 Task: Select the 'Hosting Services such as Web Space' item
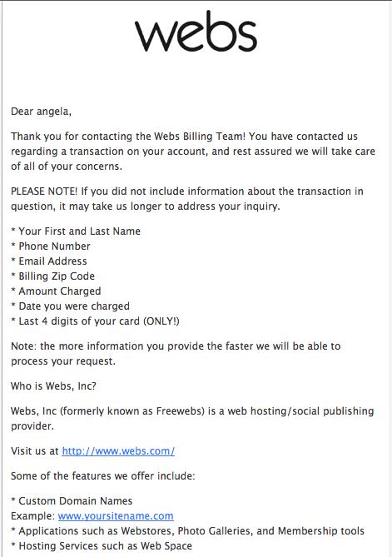pos(102,545)
